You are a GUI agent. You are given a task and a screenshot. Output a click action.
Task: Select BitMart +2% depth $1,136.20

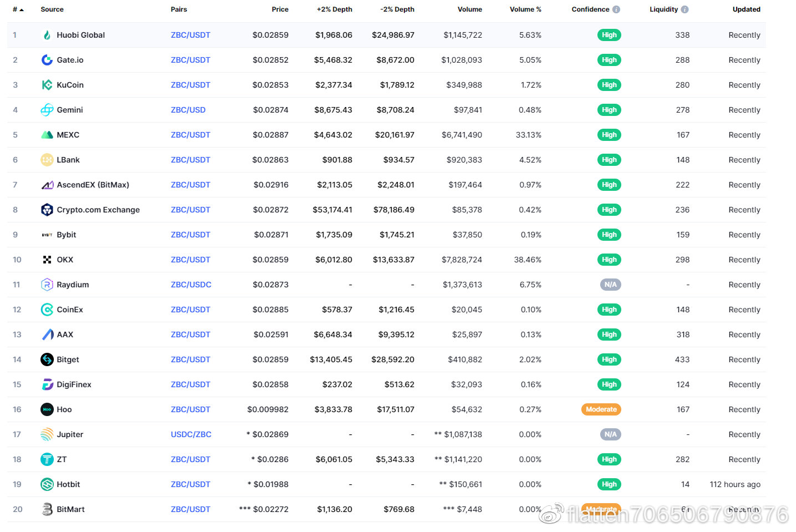coord(334,509)
